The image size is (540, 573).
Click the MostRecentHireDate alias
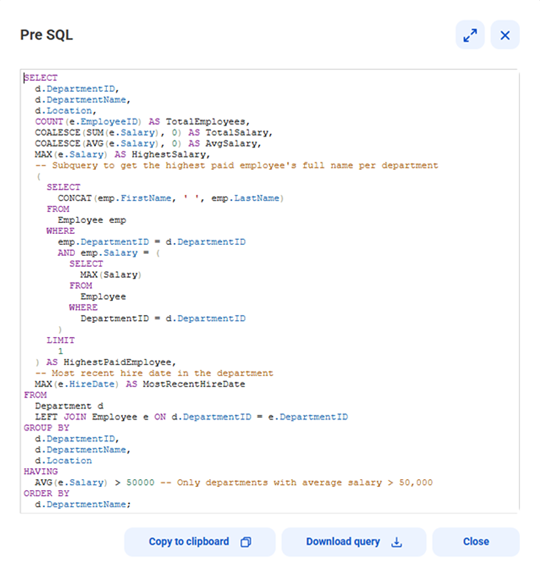(194, 384)
